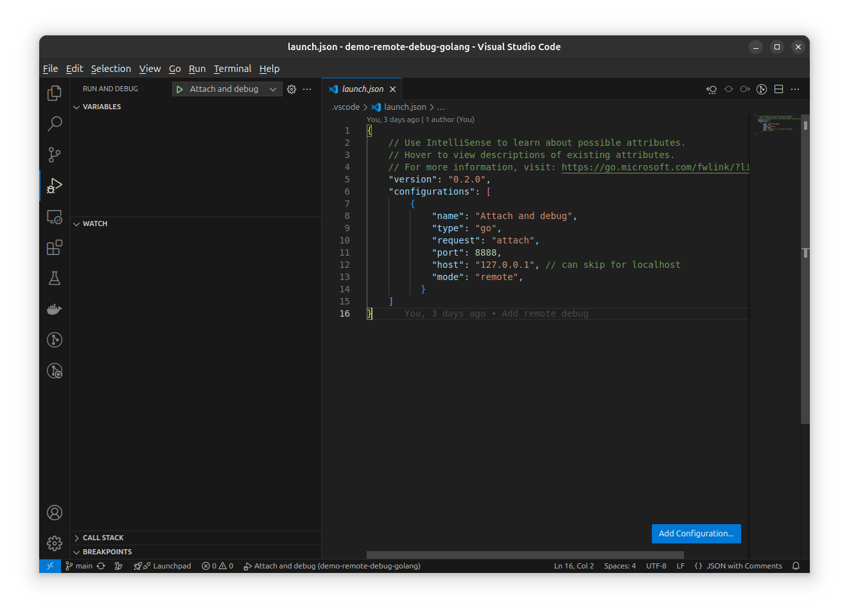The image size is (849, 616).
Task: Open launch.json via debug gear icon
Action: (x=292, y=89)
